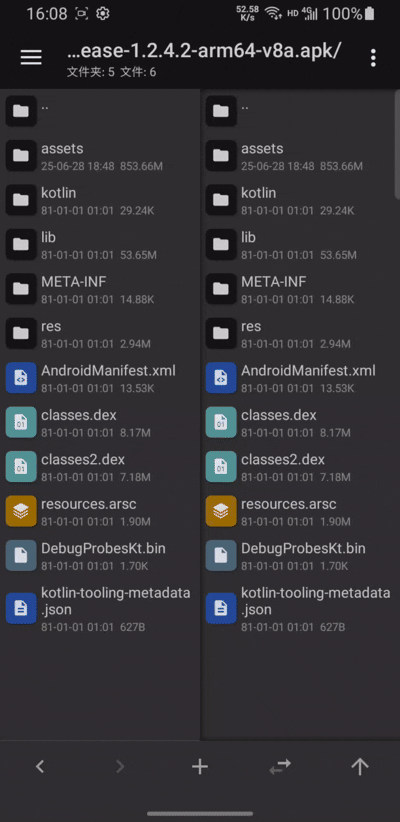Select classes.dex in left pane

click(x=100, y=423)
